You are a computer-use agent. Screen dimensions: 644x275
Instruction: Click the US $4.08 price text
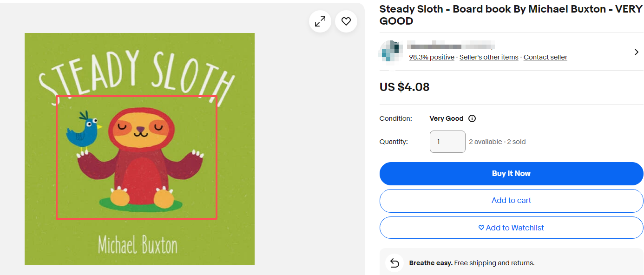click(x=404, y=87)
